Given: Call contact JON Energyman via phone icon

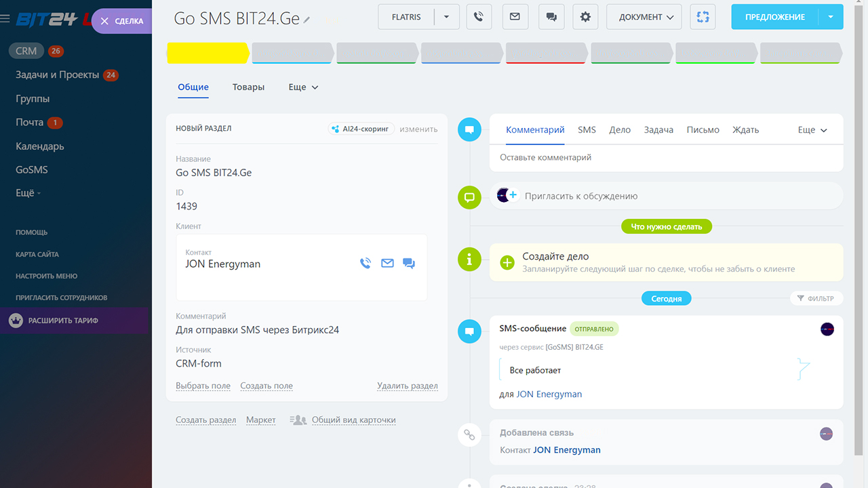Looking at the screenshot, I should [366, 264].
